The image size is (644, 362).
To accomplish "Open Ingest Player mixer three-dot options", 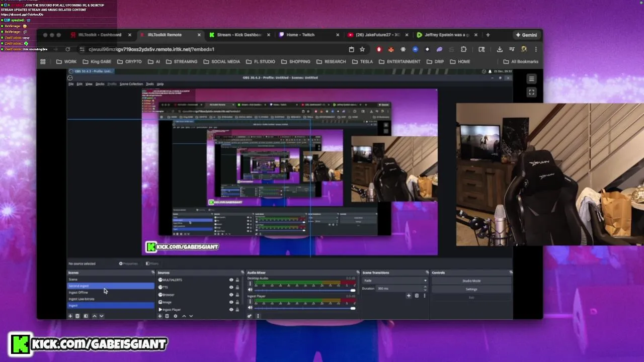I will tap(250, 302).
